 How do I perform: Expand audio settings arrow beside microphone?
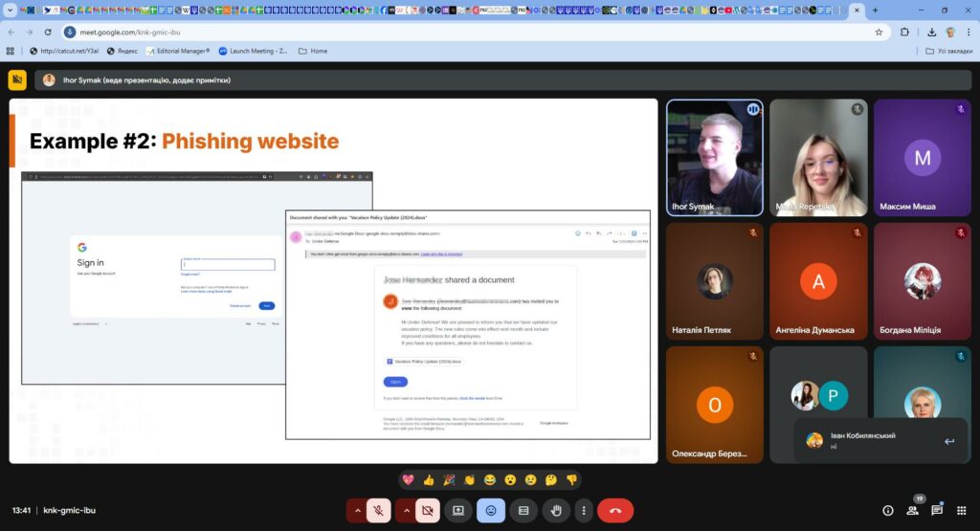pyautogui.click(x=357, y=511)
